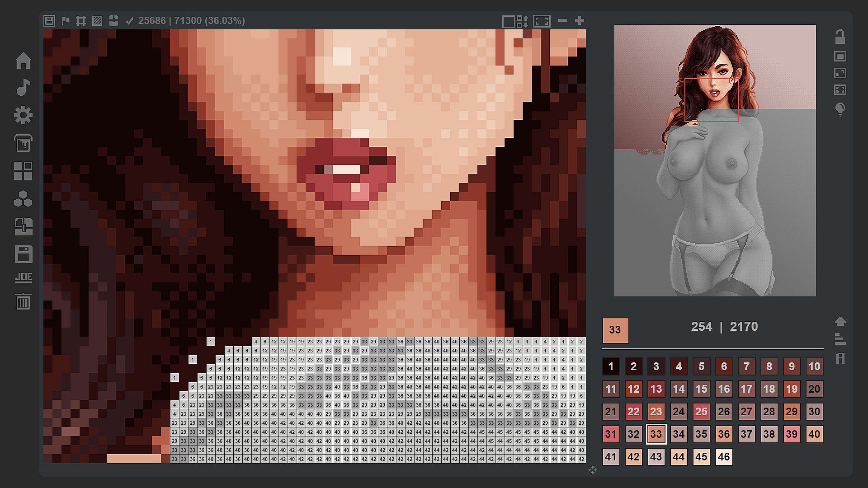Click the preview thumbnail image
The height and width of the screenshot is (488, 868).
pyautogui.click(x=715, y=160)
